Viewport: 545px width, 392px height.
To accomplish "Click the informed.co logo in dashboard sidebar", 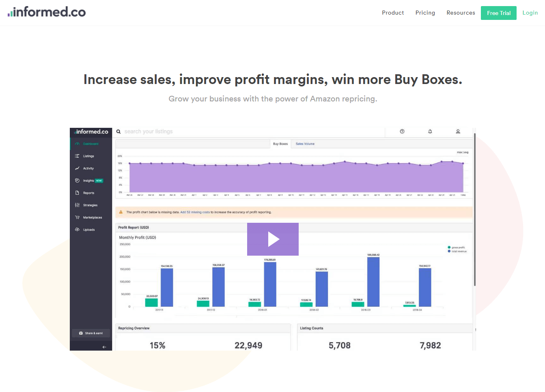I will point(91,132).
